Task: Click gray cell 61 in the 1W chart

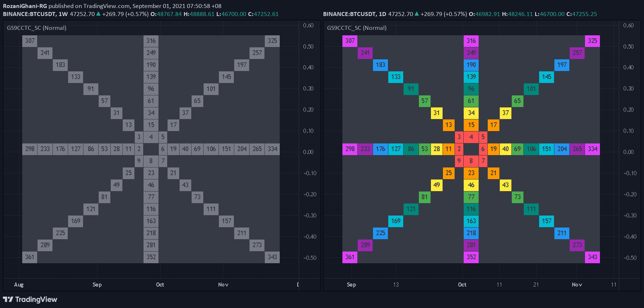Action: (x=151, y=101)
